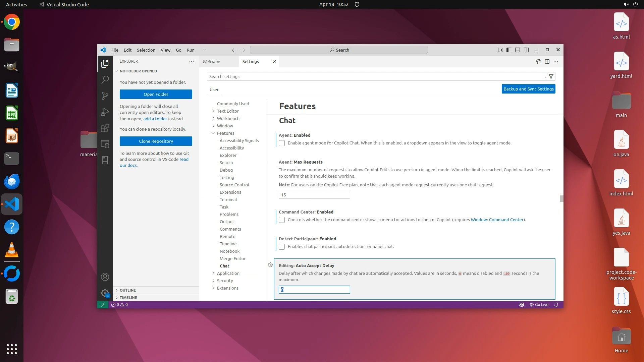Viewport: 644px width, 362px height.
Task: Expand the OUTLINE section in the Explorer
Action: click(128, 290)
